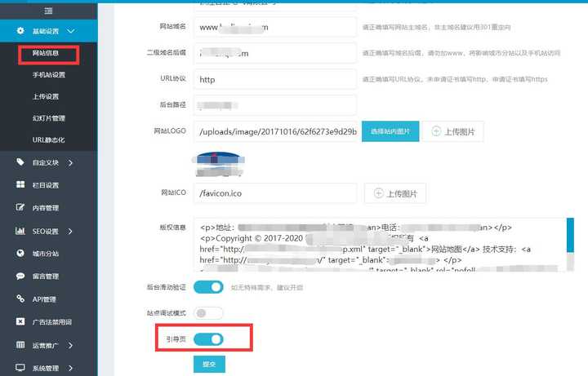Click the 网站ICO field with /favicon.ico
The image size is (588, 376).
coord(275,193)
